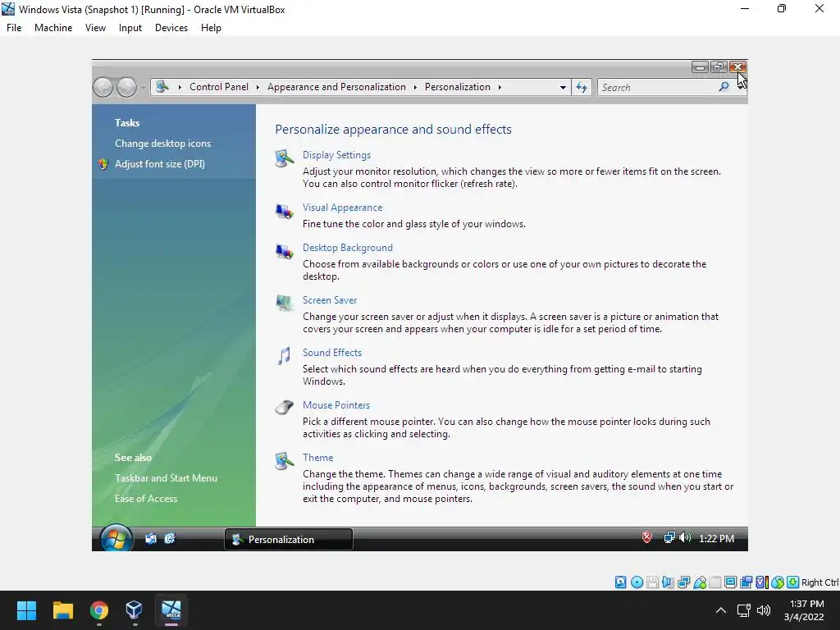Click VirtualBox optical disk status icon
Screen dimensions: 840x630
[637, 582]
